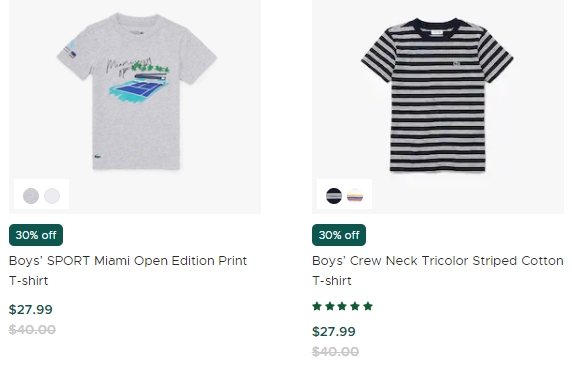View the five-star rating on striped T-shirt
The image size is (572, 365).
343,306
